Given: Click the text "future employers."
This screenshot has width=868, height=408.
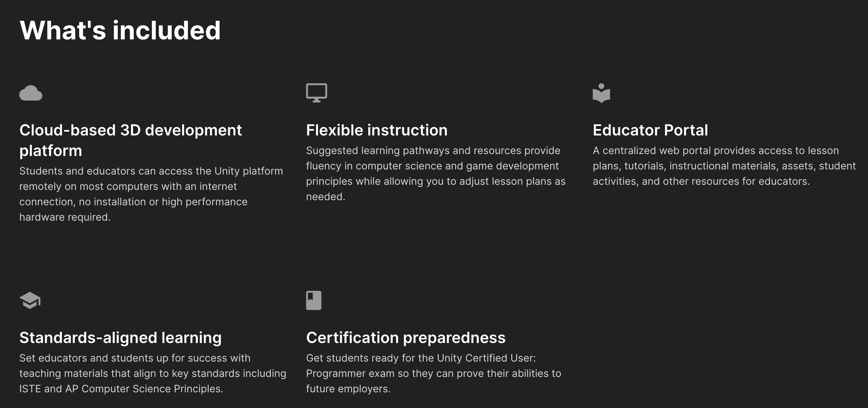Looking at the screenshot, I should click(x=348, y=389).
